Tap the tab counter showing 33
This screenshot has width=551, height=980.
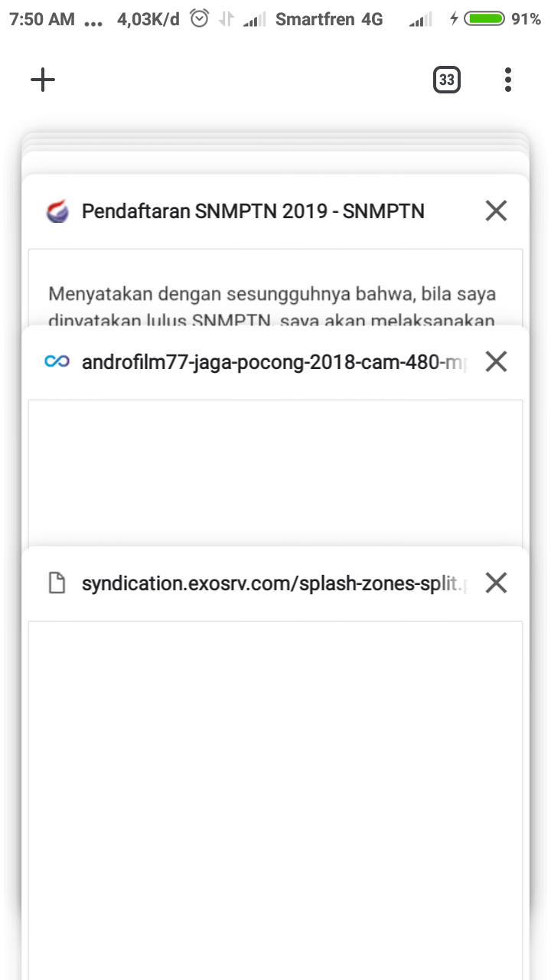447,80
